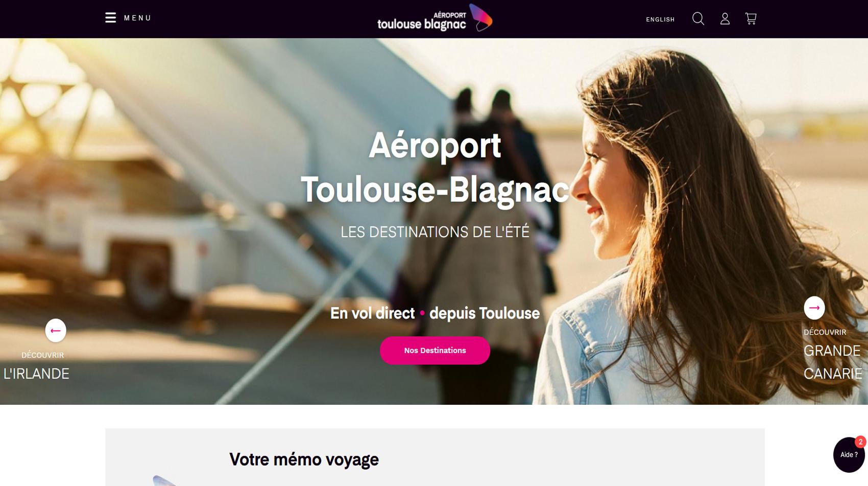
Task: Click En vol direct depuis Toulouse text
Action: point(435,313)
